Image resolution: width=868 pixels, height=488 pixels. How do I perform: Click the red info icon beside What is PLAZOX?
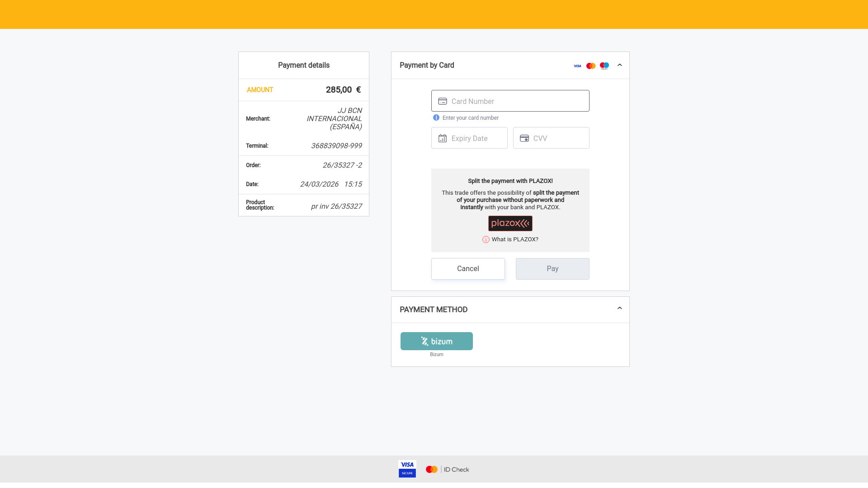486,239
